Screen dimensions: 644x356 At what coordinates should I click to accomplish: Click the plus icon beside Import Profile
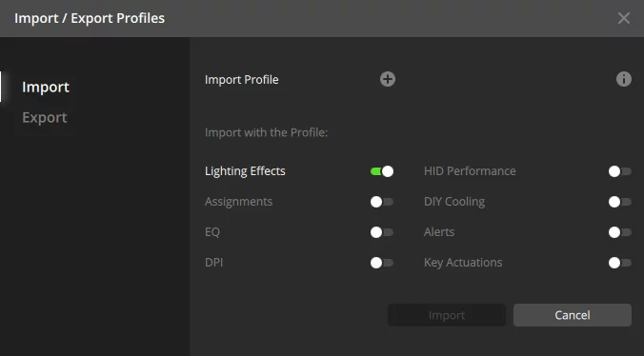388,79
